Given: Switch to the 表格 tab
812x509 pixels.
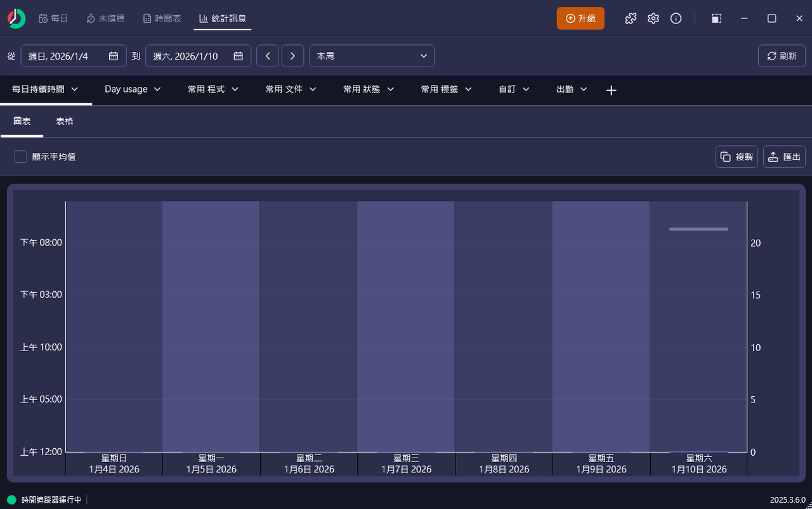Looking at the screenshot, I should point(64,120).
